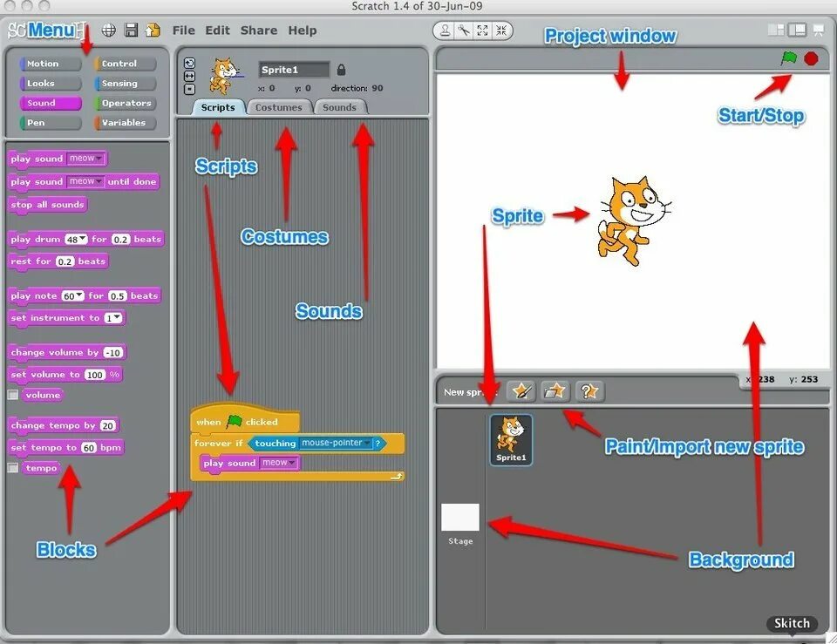Paint a new sprite
This screenshot has height=644, width=837.
(x=521, y=391)
